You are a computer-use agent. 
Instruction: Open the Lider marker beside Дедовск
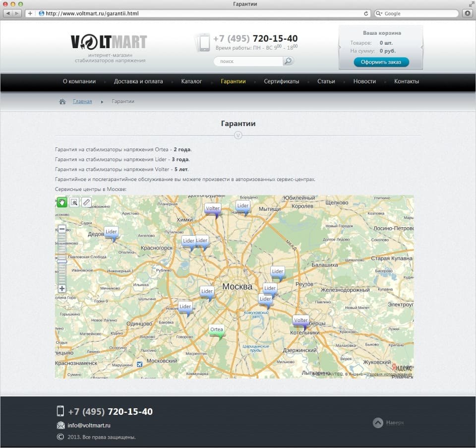tap(111, 233)
